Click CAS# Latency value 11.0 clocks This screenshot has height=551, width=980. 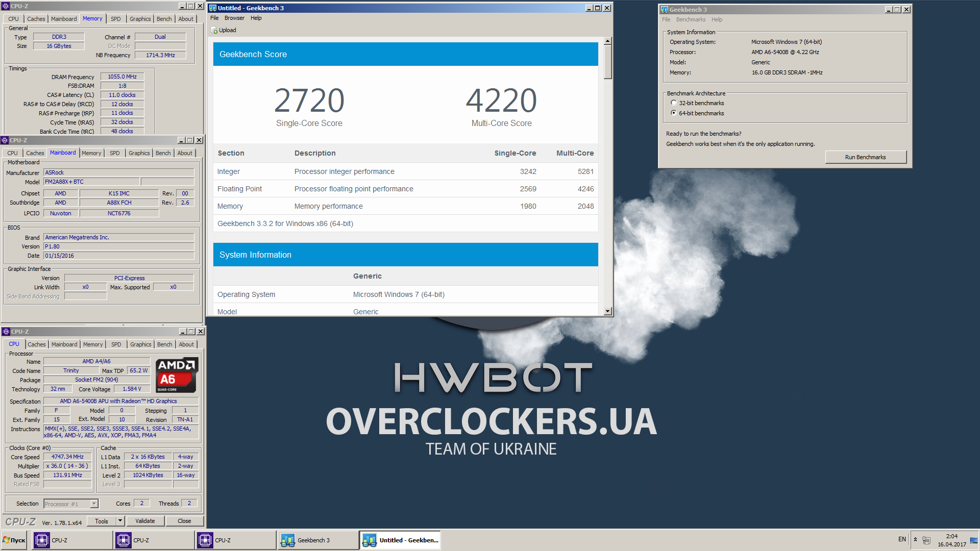click(122, 95)
